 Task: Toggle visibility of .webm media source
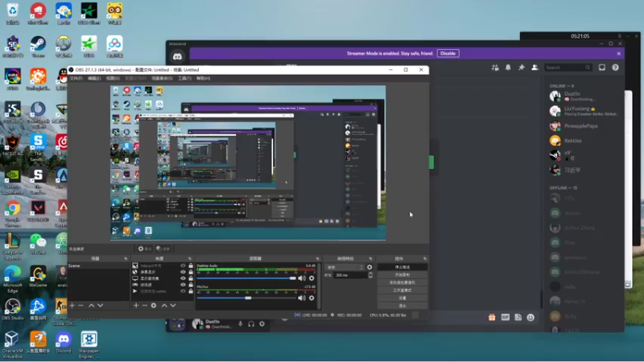[184, 291]
